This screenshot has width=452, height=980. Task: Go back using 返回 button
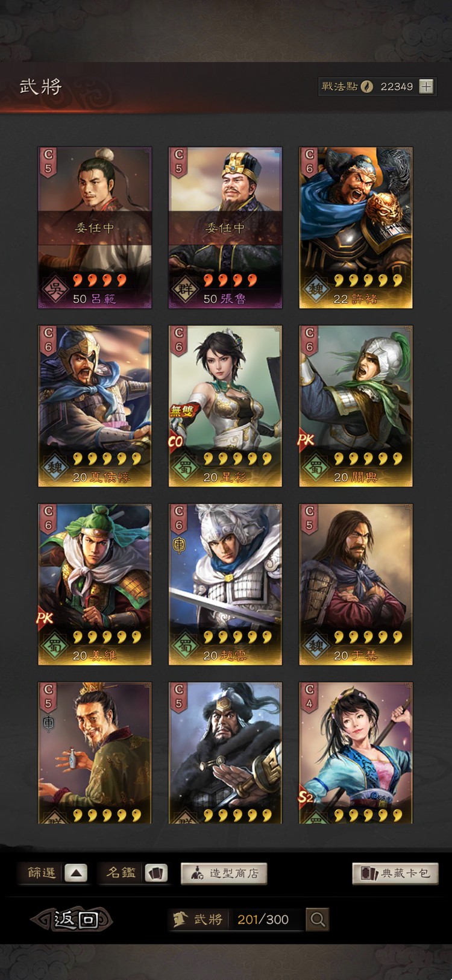72,919
